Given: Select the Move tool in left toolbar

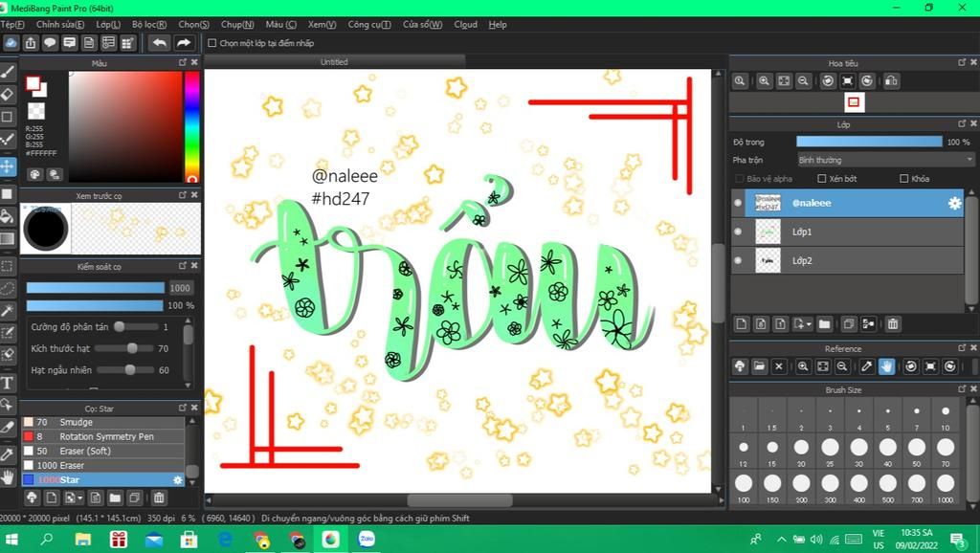Looking at the screenshot, I should (x=8, y=166).
